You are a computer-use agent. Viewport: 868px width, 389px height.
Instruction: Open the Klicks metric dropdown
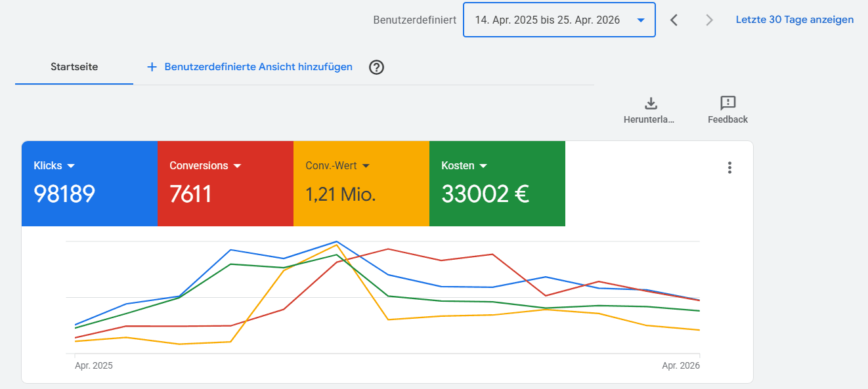(54, 166)
